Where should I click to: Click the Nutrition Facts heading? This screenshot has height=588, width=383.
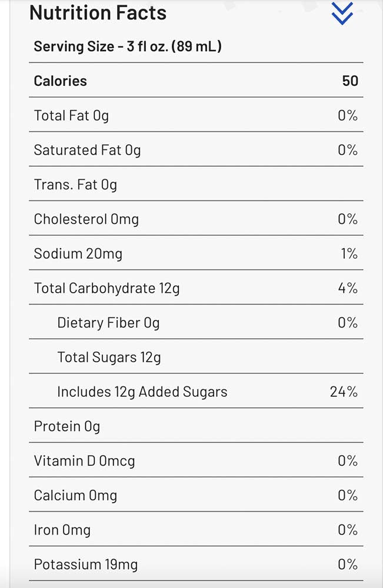(x=98, y=12)
